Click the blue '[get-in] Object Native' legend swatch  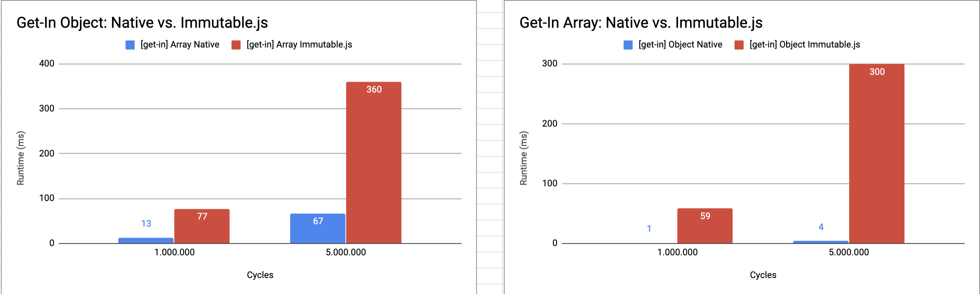[628, 45]
